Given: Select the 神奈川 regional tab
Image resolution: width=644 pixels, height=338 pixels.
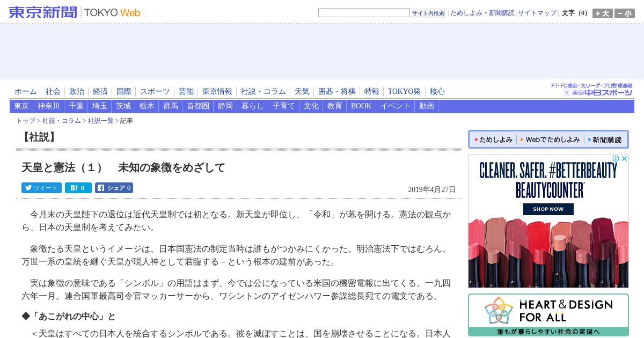Looking at the screenshot, I should point(49,106).
